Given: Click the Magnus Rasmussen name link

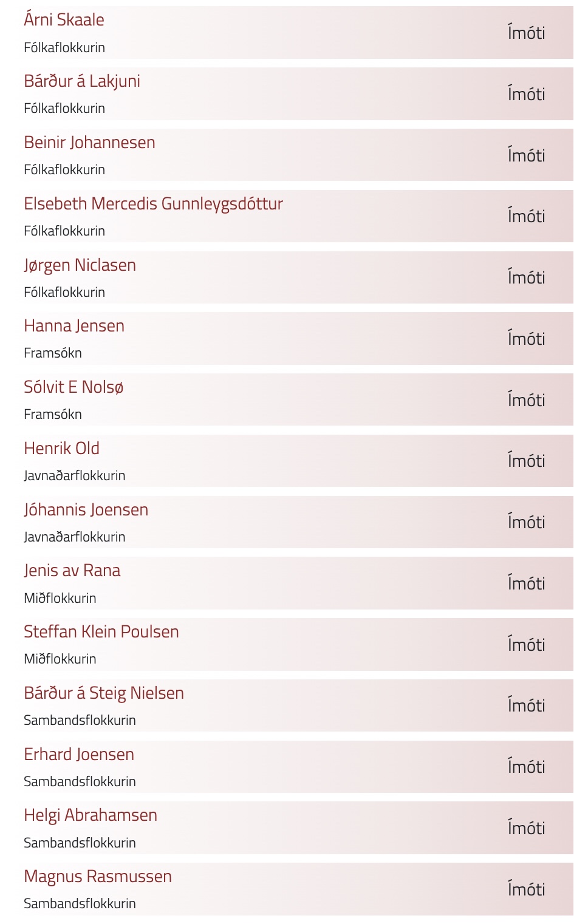Looking at the screenshot, I should (97, 877).
